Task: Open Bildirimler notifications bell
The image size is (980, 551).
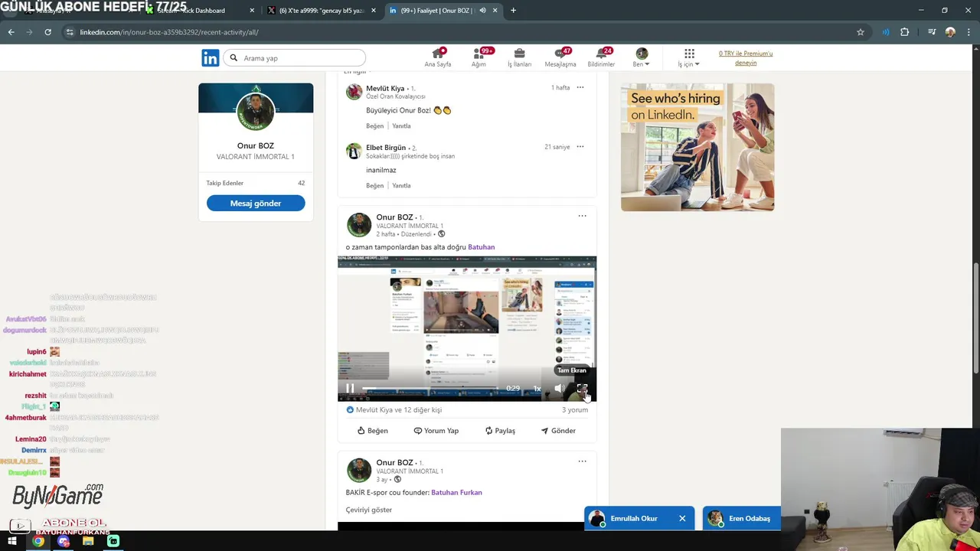Action: pyautogui.click(x=601, y=58)
